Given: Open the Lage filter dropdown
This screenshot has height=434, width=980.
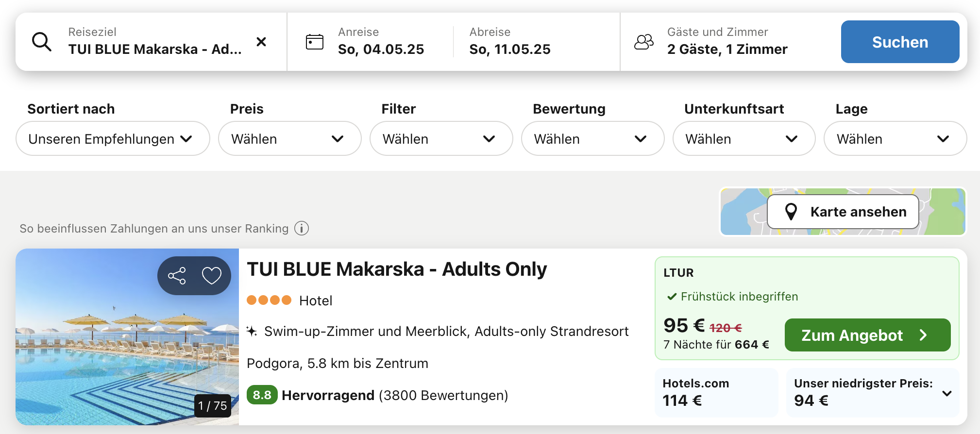Looking at the screenshot, I should [895, 139].
